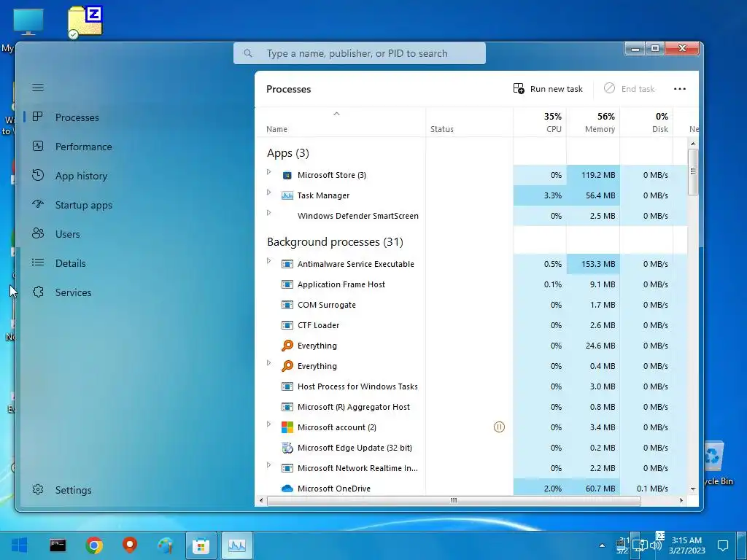Screen dimensions: 747x560
Task: Switch to the Details page
Action: (x=70, y=263)
